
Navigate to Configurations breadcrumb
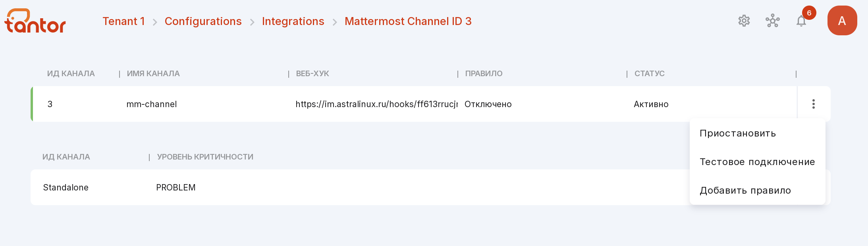(x=203, y=21)
